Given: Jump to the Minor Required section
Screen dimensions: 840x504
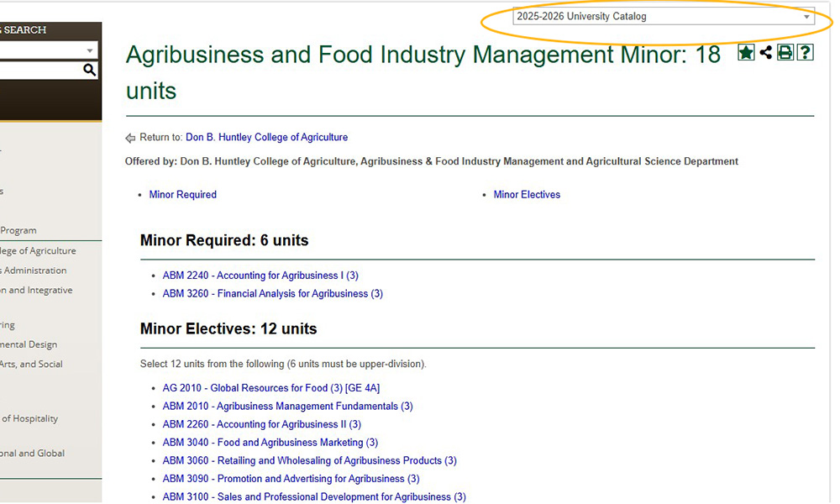Looking at the screenshot, I should pos(182,194).
